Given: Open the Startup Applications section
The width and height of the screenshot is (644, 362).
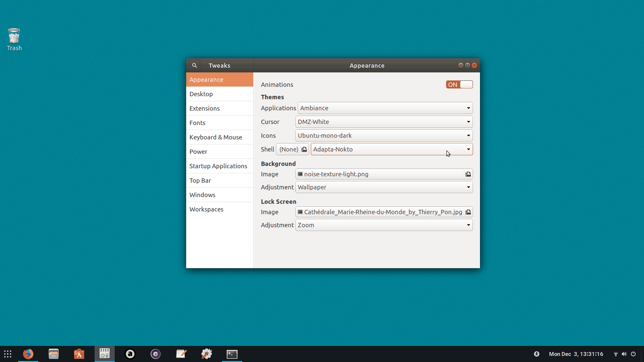Looking at the screenshot, I should [x=219, y=166].
